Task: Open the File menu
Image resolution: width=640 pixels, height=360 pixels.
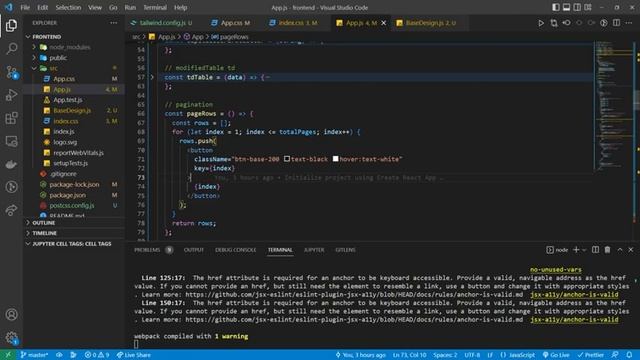Action: [25, 7]
